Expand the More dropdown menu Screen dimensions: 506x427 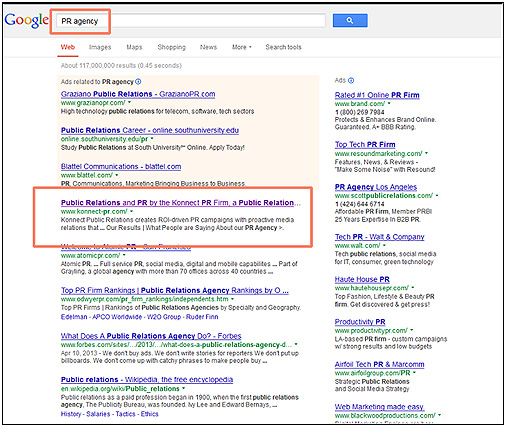(x=242, y=47)
